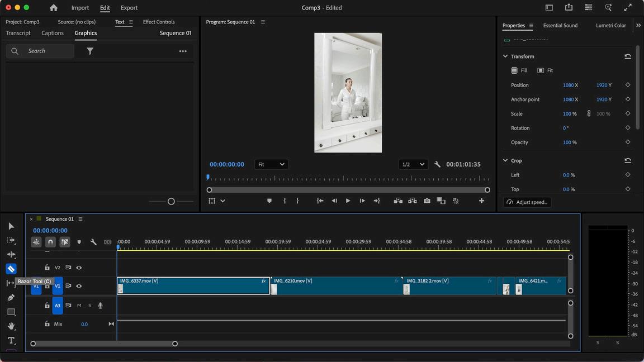Open timeline display settings wrench
The width and height of the screenshot is (644, 362).
click(93, 242)
